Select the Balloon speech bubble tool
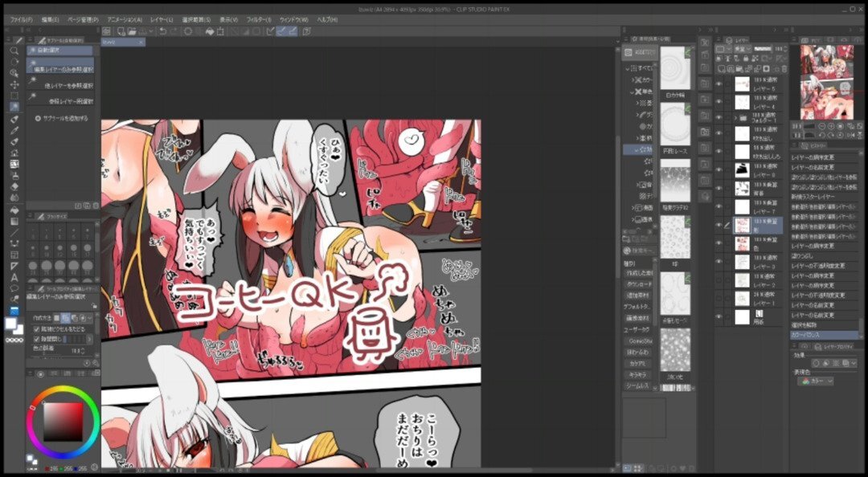 (14, 288)
